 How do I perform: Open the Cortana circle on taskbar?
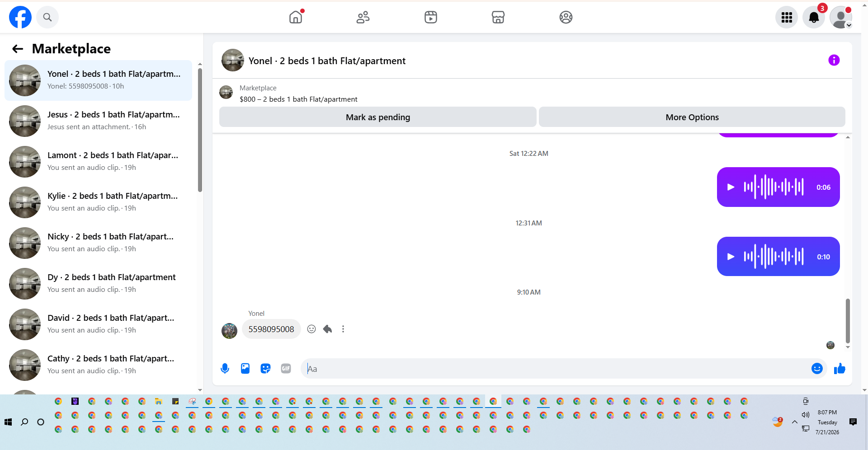(41, 422)
